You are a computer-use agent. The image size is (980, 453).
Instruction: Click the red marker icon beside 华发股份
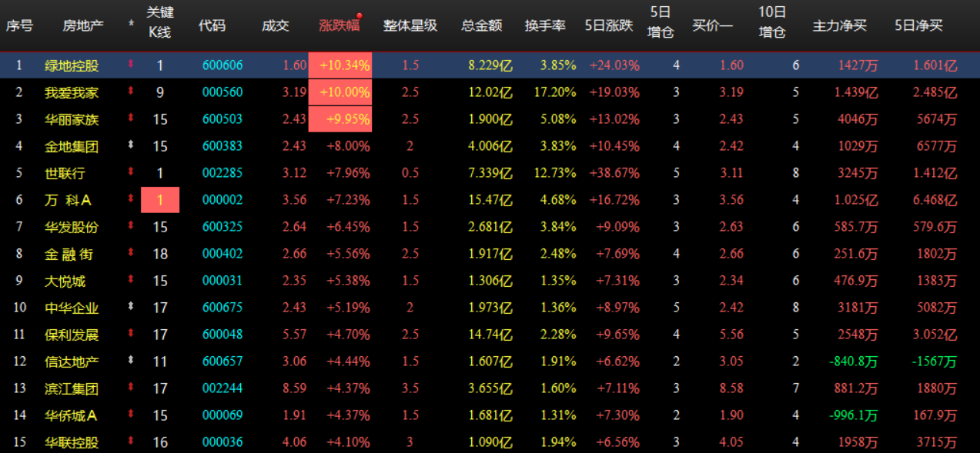[x=131, y=227]
